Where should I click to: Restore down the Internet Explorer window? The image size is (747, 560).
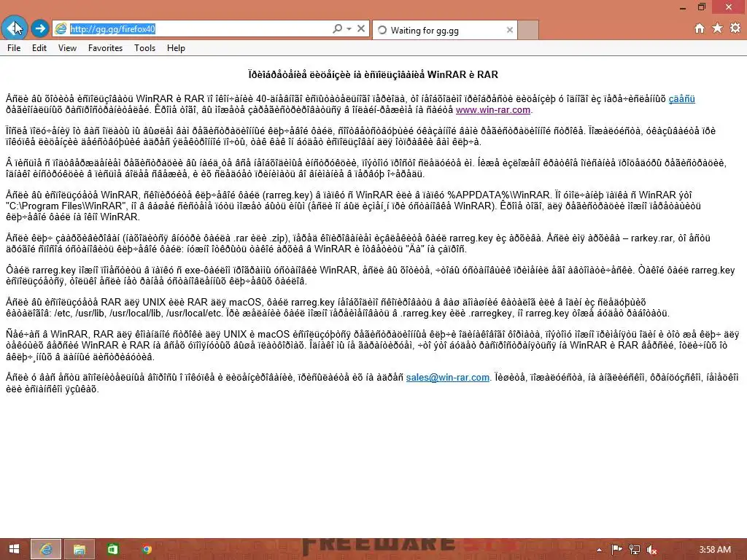pyautogui.click(x=702, y=7)
